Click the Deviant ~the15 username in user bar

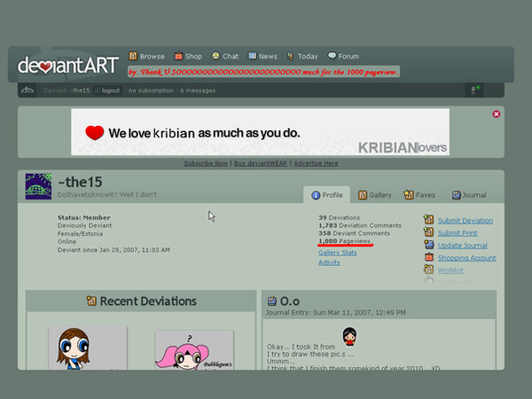(x=66, y=90)
